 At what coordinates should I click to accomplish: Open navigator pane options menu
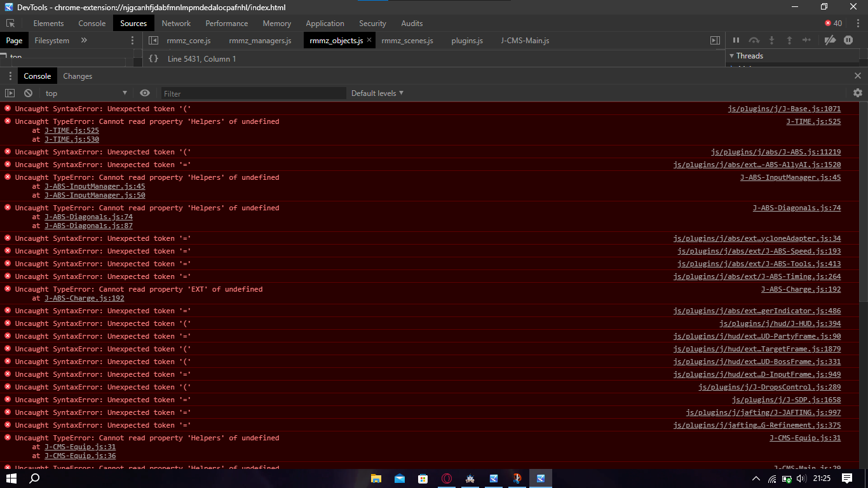click(132, 40)
